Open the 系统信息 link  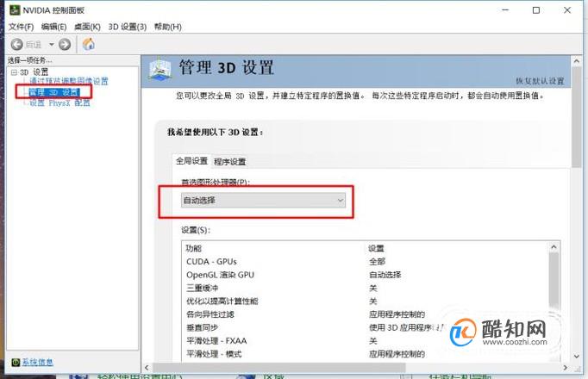coord(37,362)
